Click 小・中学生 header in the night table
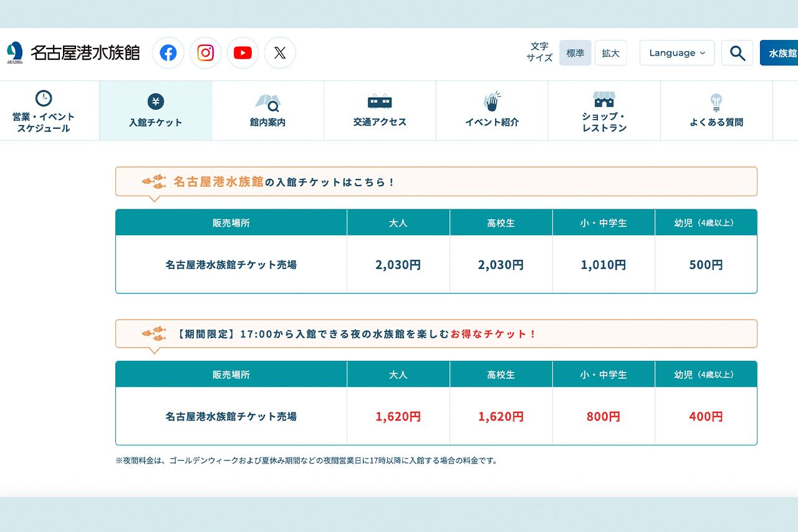 click(x=603, y=374)
